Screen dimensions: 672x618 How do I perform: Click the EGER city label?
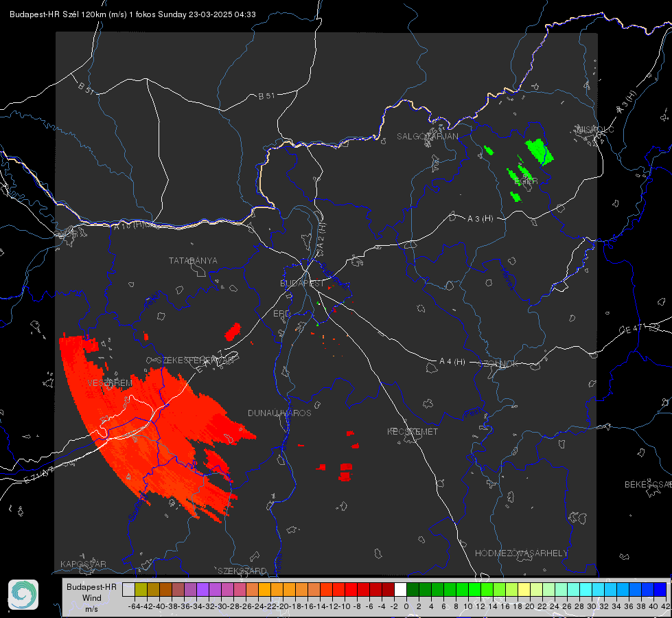click(526, 181)
